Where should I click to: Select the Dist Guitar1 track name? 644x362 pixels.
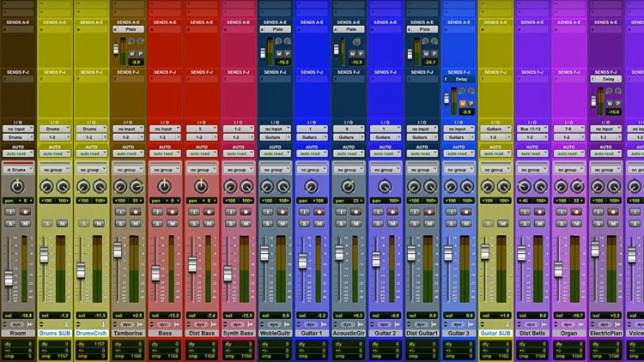(x=422, y=334)
